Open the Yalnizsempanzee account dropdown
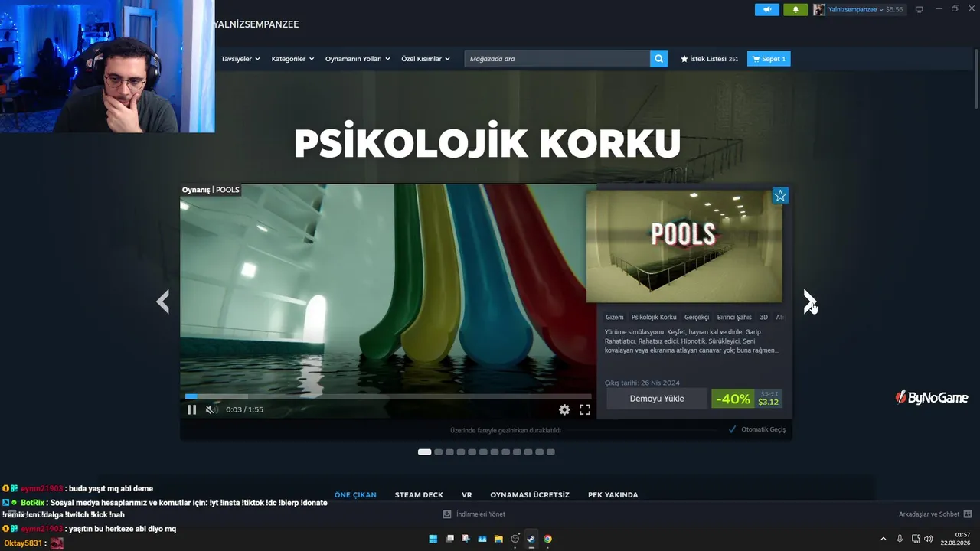 tap(854, 10)
